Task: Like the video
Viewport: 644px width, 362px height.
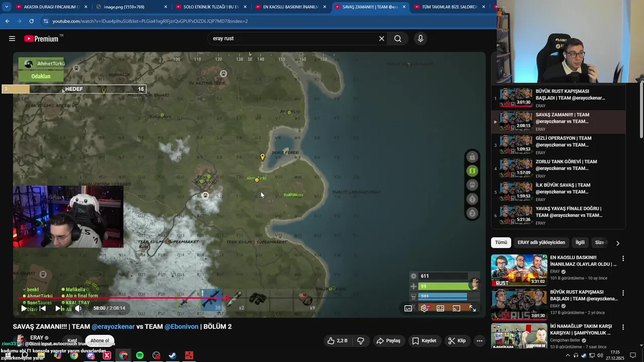Action: (337, 340)
